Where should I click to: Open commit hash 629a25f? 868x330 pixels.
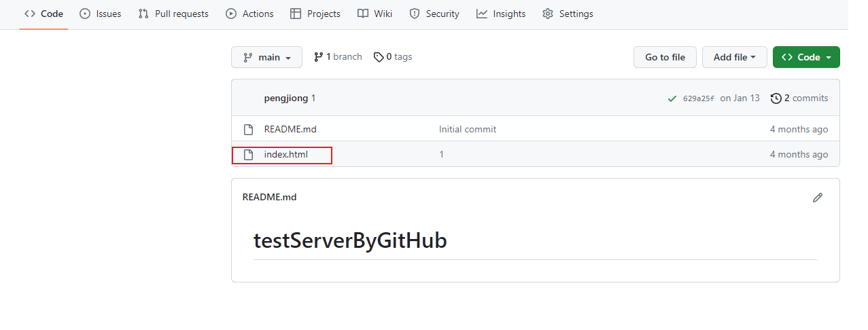click(x=699, y=98)
